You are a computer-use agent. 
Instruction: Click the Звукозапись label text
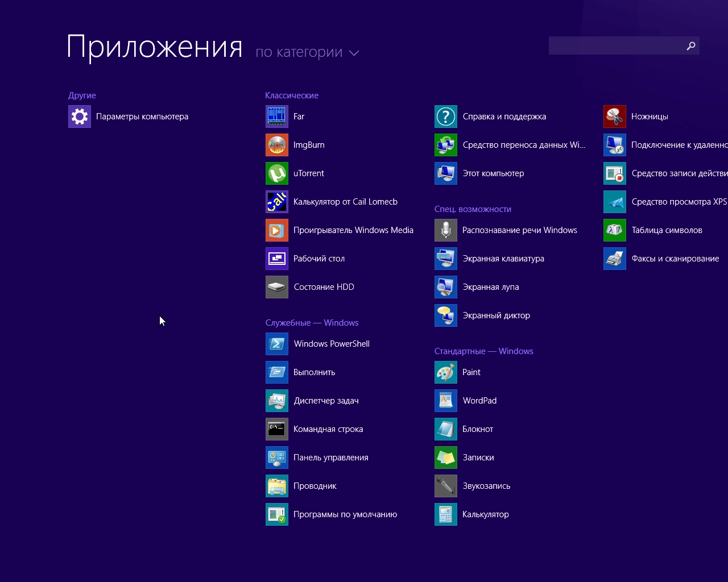pos(486,486)
